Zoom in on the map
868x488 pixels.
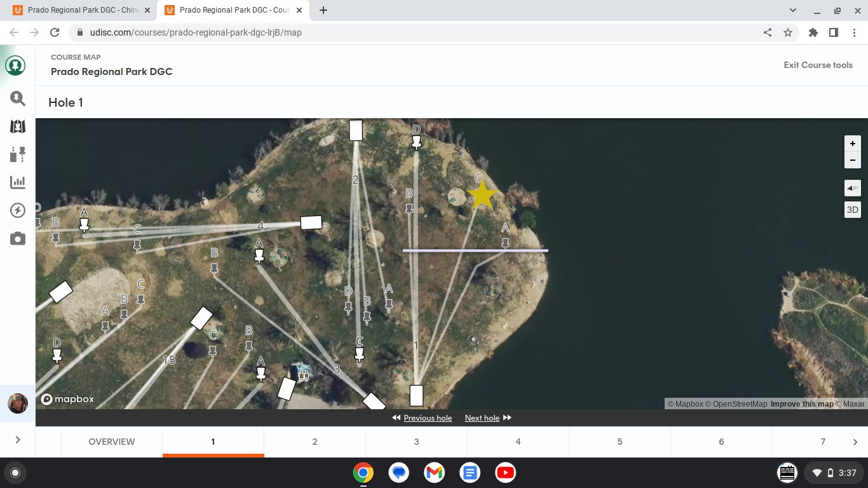click(853, 144)
